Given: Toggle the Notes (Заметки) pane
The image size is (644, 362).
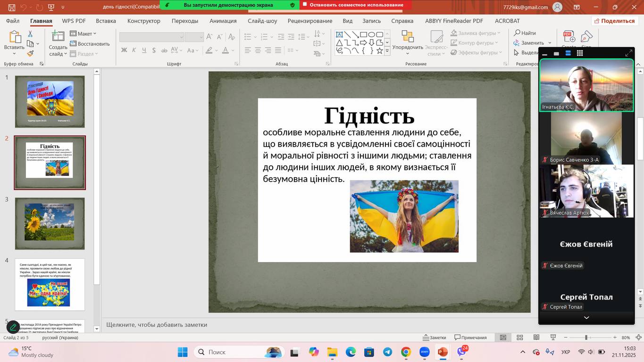Looking at the screenshot, I should (434, 337).
